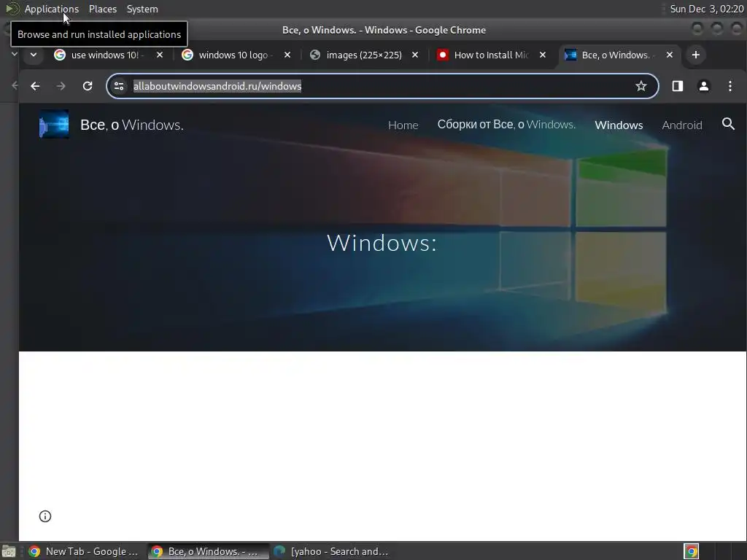Open 'Сборки от Все, о Windows.' link

pyautogui.click(x=506, y=125)
